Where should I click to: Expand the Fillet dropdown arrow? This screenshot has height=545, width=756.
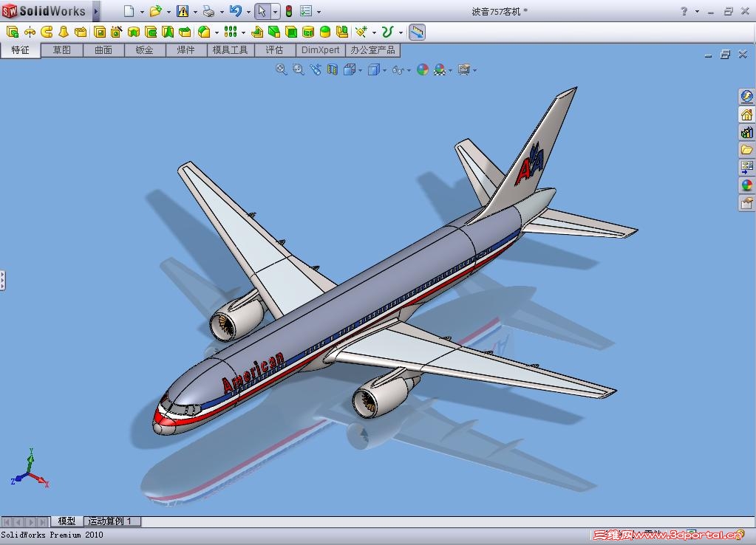(x=217, y=32)
